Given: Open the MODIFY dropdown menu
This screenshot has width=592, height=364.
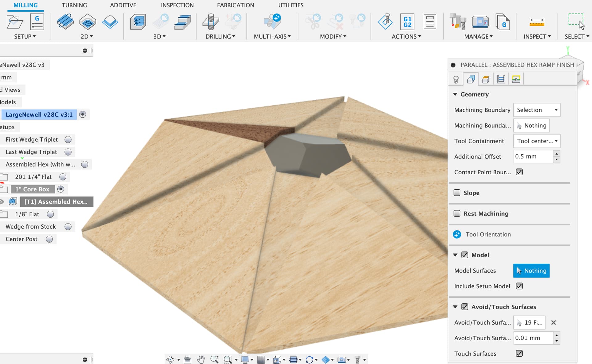Looking at the screenshot, I should 333,36.
